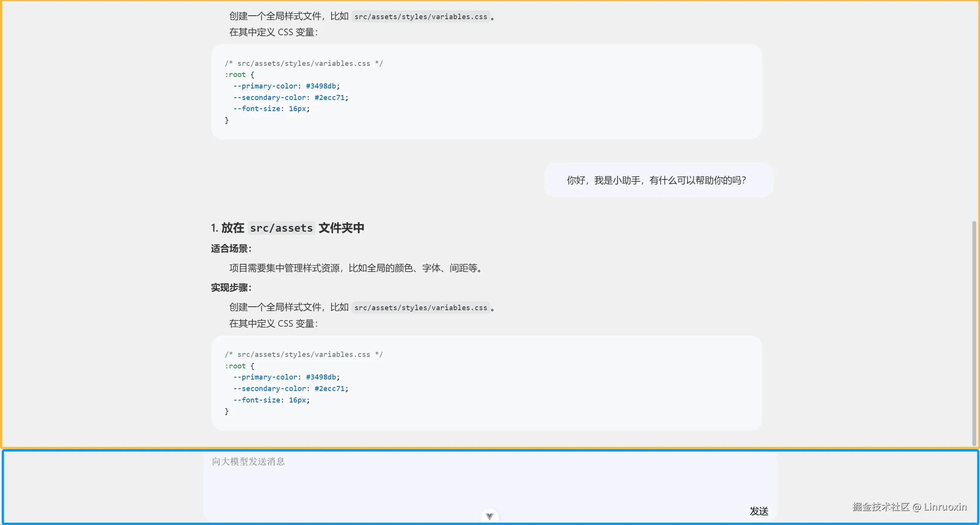The image size is (980, 525).
Task: Click the heading 放在 src/assets 文件夹中
Action: (x=287, y=227)
